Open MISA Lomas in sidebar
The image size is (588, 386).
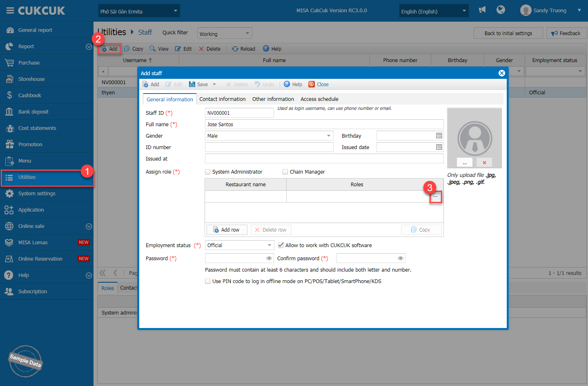pyautogui.click(x=47, y=243)
